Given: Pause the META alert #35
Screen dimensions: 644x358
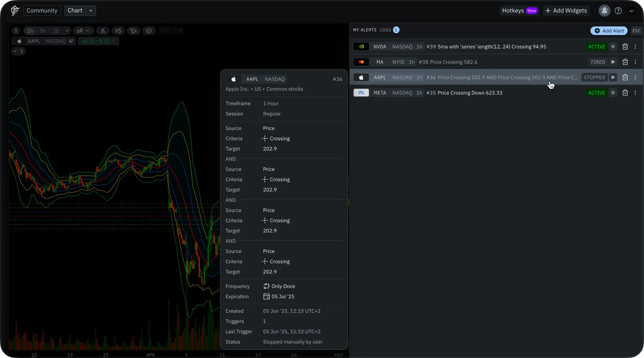Looking at the screenshot, I should (x=613, y=92).
